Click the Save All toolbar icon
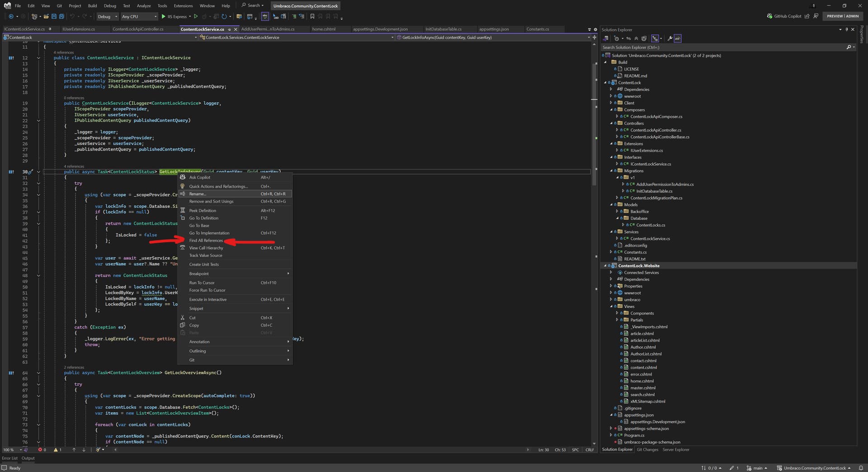Image resolution: width=868 pixels, height=472 pixels. (61, 16)
